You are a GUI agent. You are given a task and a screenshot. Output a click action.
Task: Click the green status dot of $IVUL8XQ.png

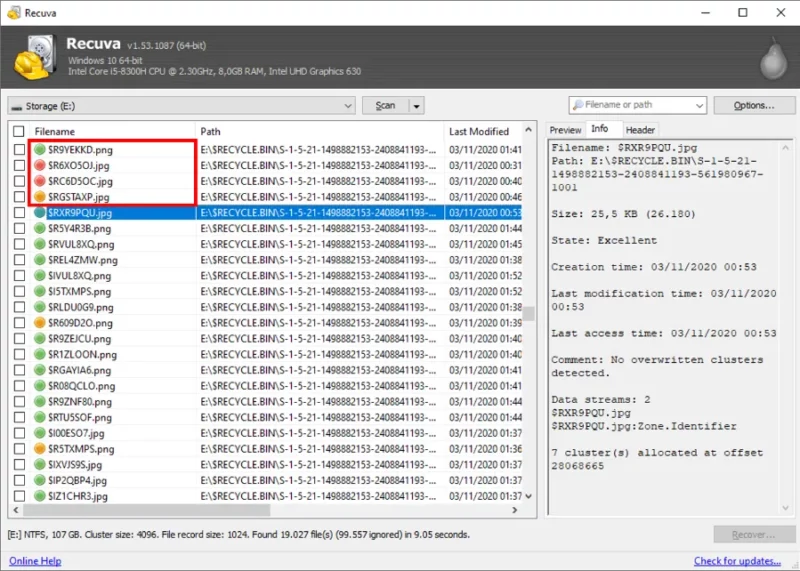[x=40, y=276]
